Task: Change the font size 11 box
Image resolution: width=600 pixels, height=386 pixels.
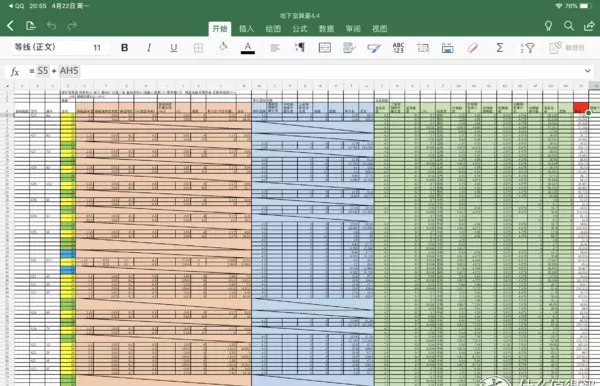Action: (97, 47)
